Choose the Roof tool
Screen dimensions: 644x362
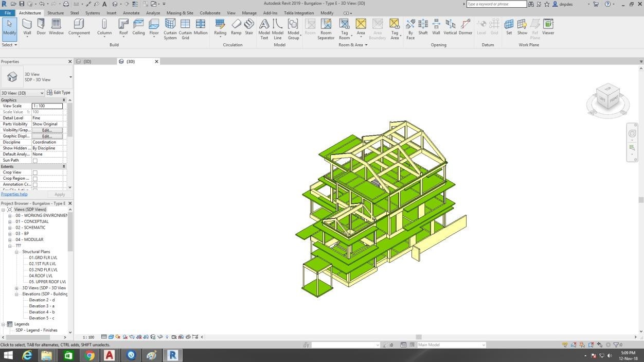tap(123, 27)
